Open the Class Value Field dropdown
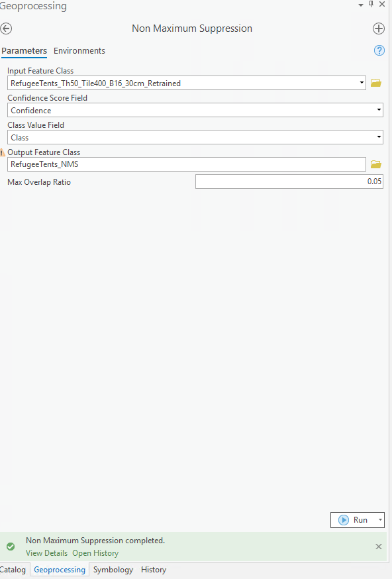 tap(379, 136)
